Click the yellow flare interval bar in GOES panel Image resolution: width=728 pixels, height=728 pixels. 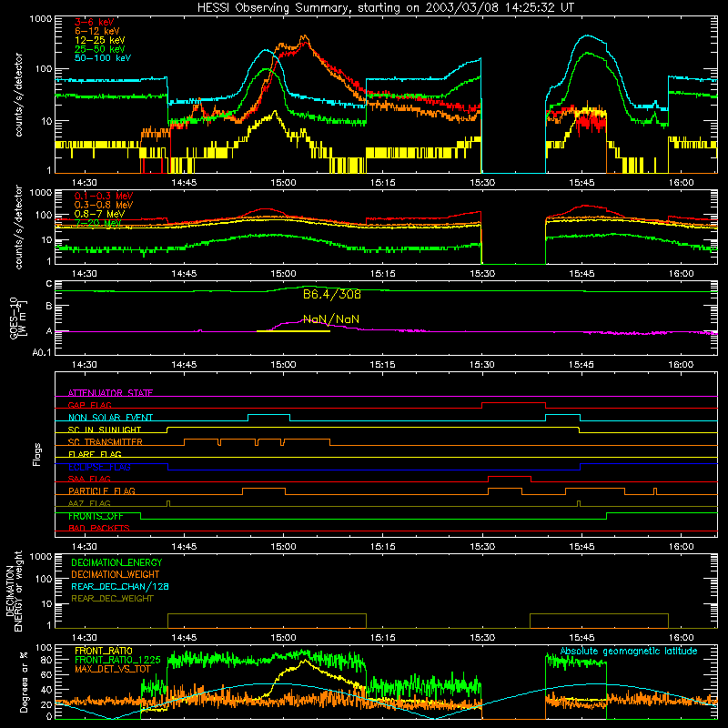pos(293,331)
